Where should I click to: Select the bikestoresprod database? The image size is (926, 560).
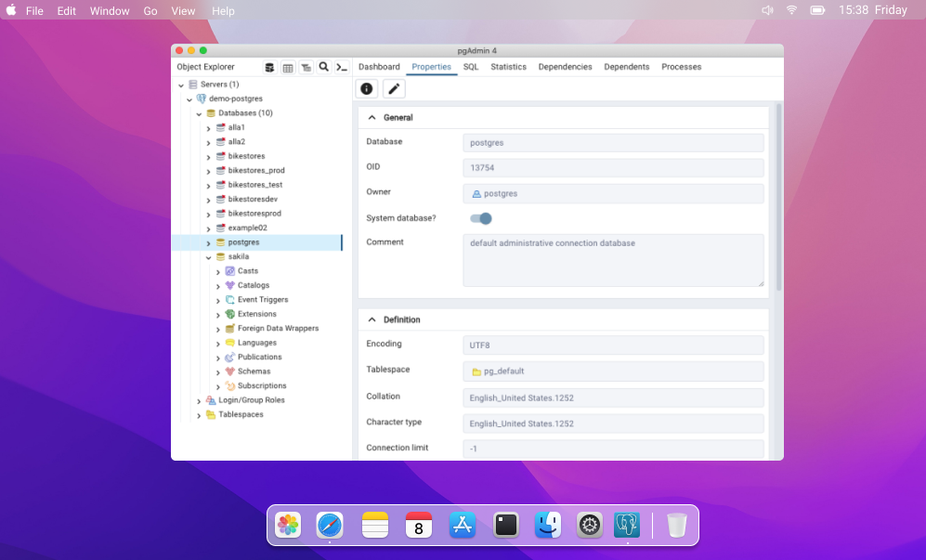click(254, 214)
